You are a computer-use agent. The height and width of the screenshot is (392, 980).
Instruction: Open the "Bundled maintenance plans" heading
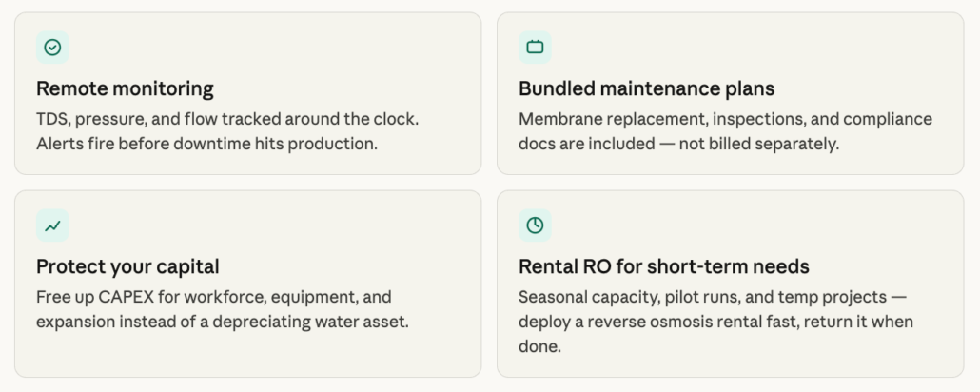click(646, 88)
